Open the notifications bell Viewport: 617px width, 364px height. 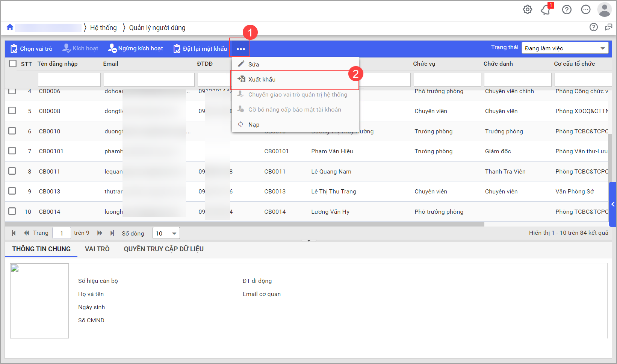tap(546, 10)
